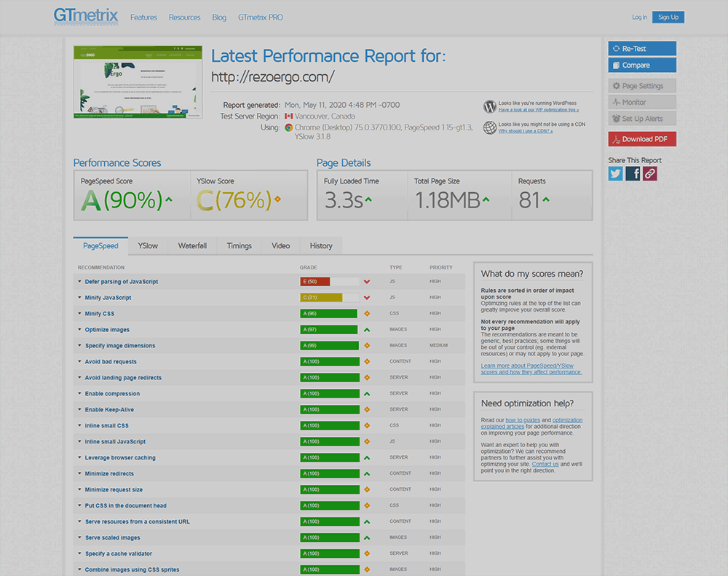Viewport: 728px width, 576px height.
Task: Click the A (96) grade bar
Action: 330,314
